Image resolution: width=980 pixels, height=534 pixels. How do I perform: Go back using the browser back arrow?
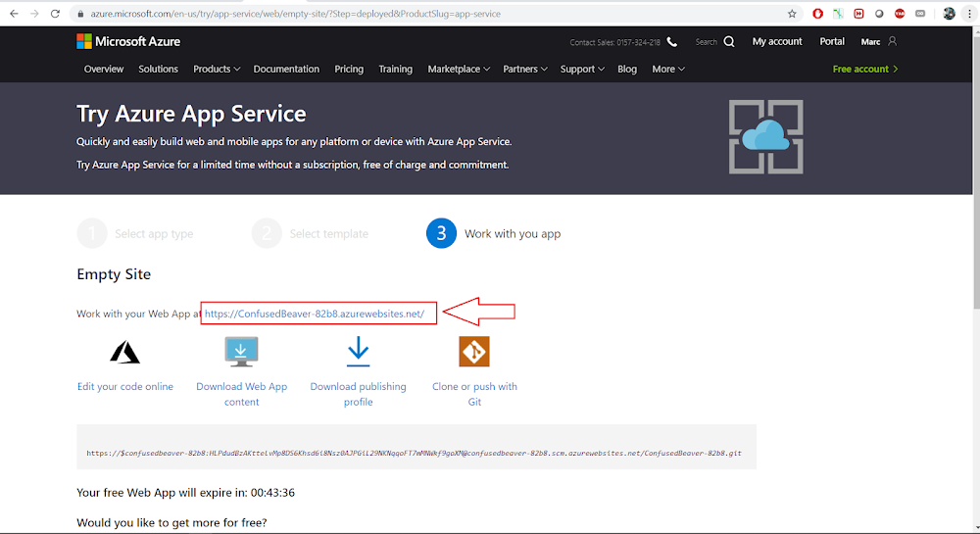[x=14, y=14]
